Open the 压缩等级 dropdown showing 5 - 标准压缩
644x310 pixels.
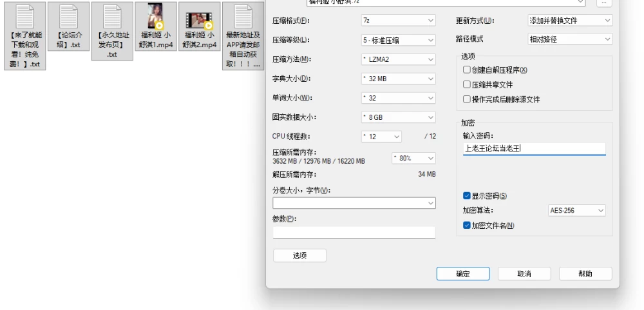point(399,40)
